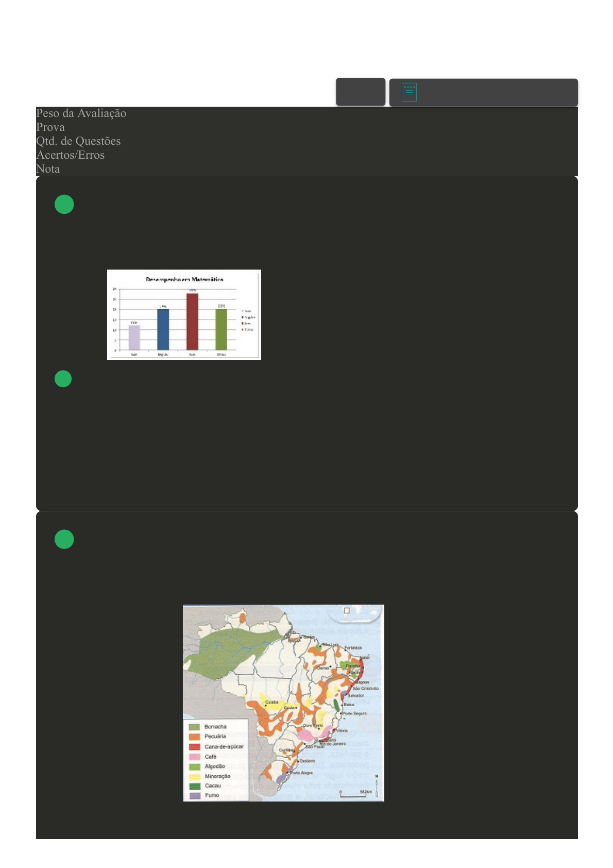Screen dimensions: 613x868
Task: Click the Cana-de-açúcar red legend swatch
Action: click(x=194, y=746)
